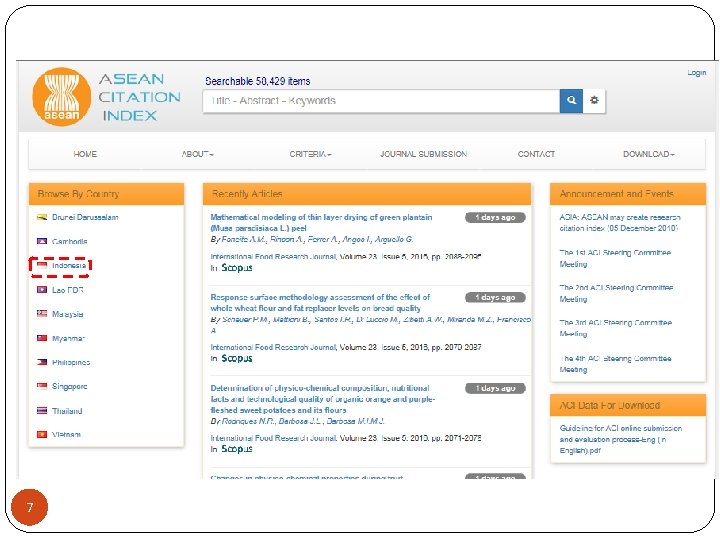Expand the ABOUT dropdown menu
The image size is (720, 540).
click(197, 154)
